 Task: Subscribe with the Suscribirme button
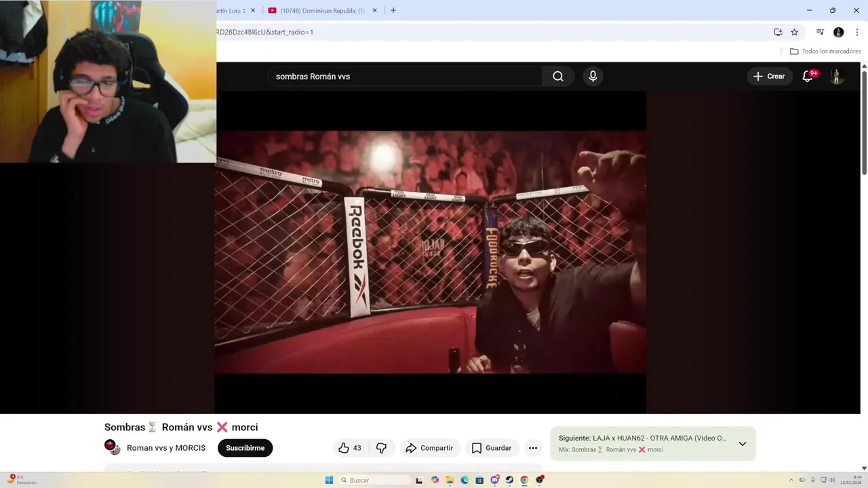245,448
